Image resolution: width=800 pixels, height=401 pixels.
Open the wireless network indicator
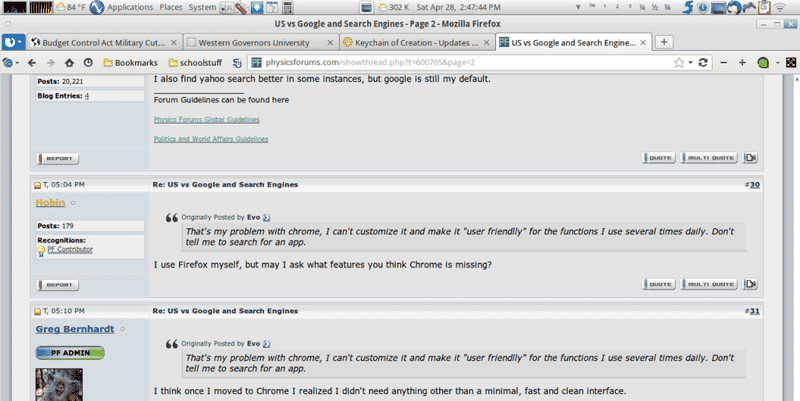coord(780,7)
